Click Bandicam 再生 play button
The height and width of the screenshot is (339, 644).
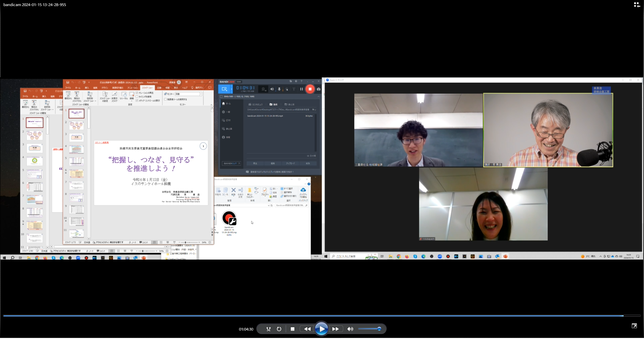point(255,164)
